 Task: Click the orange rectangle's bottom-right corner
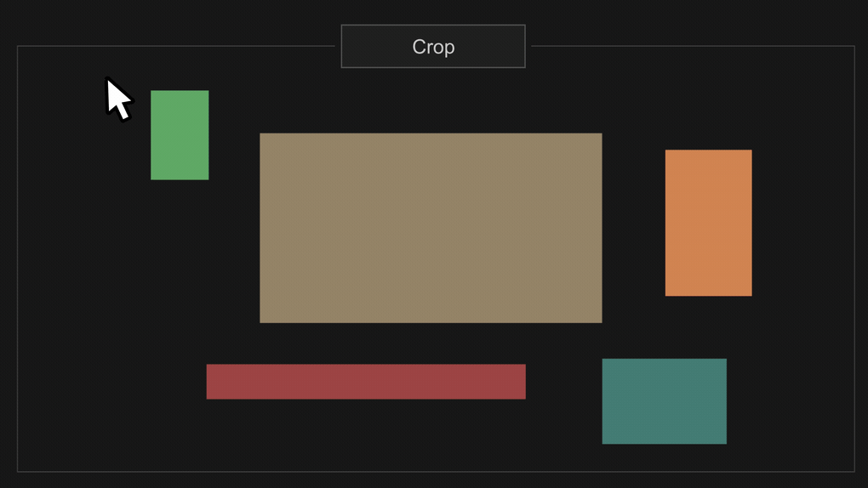[751, 296]
